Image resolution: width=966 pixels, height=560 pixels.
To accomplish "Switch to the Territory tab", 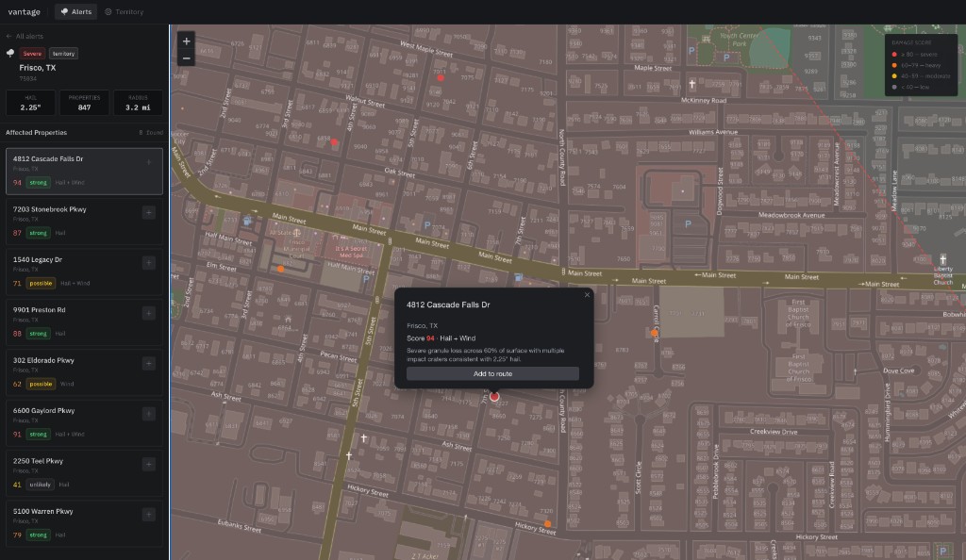I will (x=124, y=11).
